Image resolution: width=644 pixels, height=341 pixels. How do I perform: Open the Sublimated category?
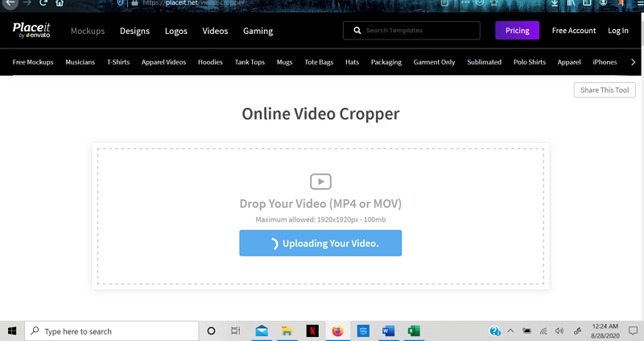point(485,62)
